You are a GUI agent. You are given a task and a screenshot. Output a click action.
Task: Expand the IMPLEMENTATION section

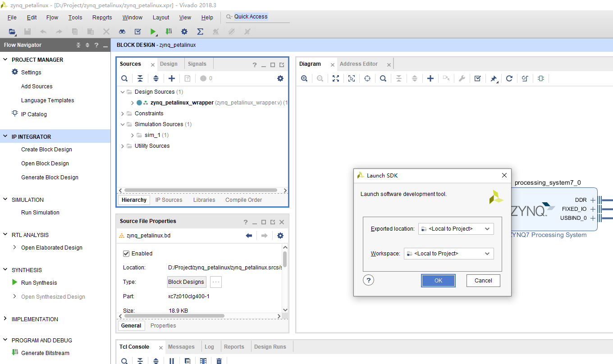[5, 319]
